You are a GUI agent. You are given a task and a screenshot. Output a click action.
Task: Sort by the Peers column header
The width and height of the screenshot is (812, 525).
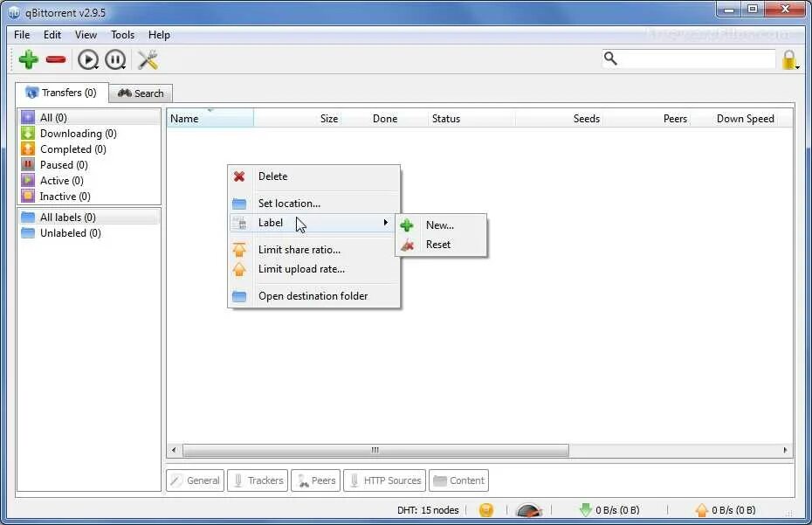648,119
